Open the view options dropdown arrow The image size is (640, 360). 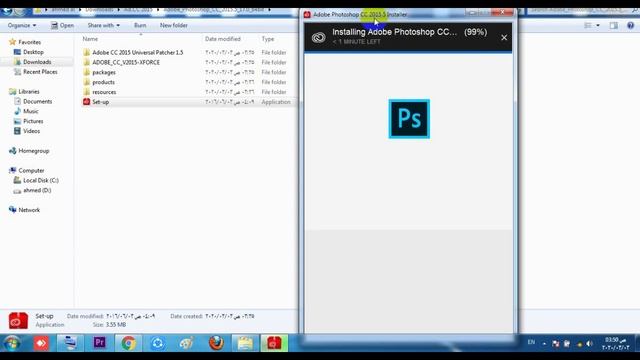[x=598, y=25]
